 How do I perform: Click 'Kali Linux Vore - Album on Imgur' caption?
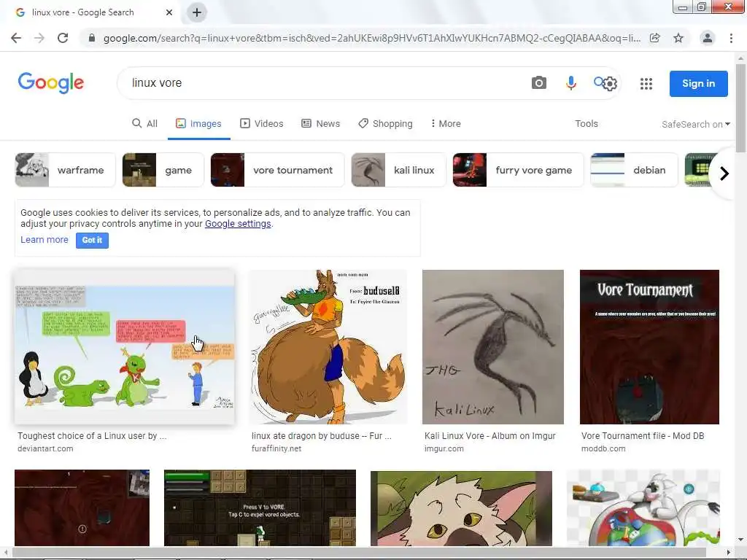point(490,436)
